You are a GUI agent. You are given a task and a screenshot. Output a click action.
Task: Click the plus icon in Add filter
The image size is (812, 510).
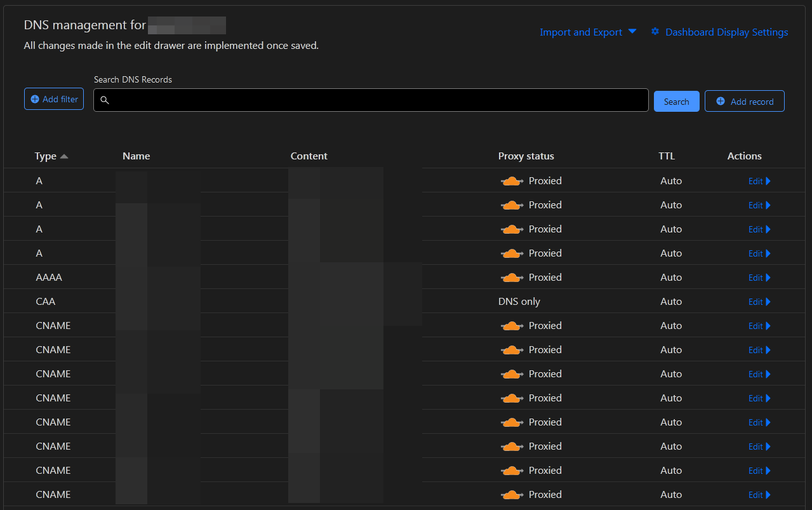coord(35,99)
